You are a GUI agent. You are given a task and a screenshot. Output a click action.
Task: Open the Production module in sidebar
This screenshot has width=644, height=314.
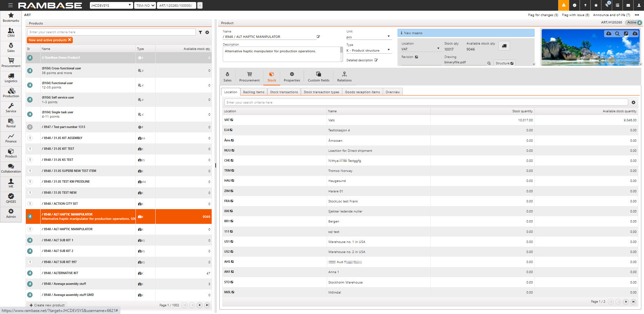pos(11,93)
